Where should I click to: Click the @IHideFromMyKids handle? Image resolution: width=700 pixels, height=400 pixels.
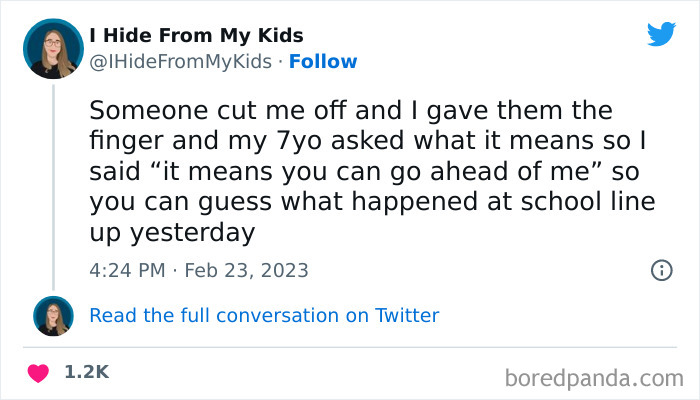[180, 62]
